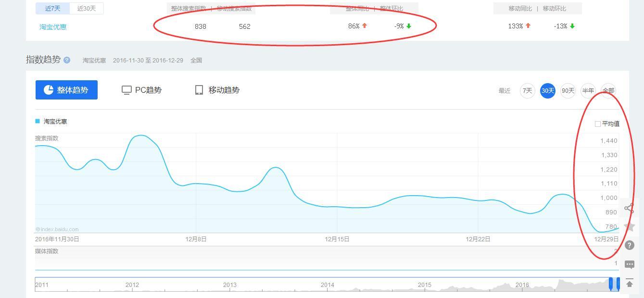Switch to 近7天 tab
The width and height of the screenshot is (644, 298).
pos(53,8)
